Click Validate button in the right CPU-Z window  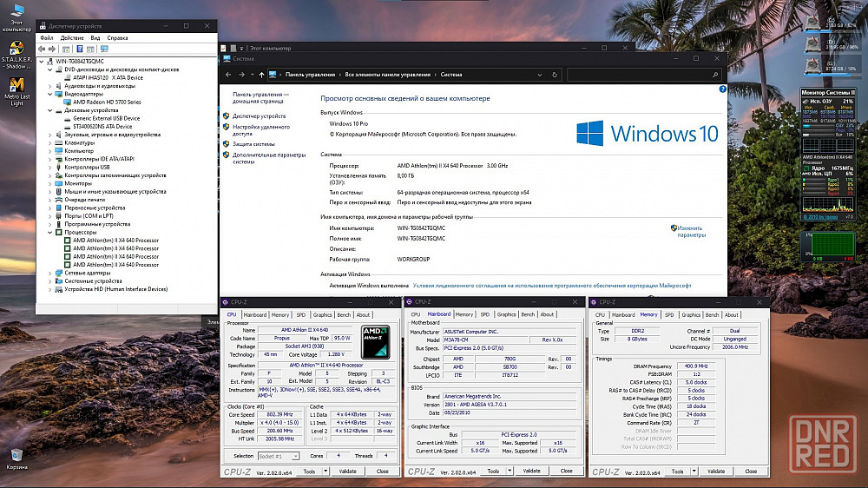coord(716,472)
